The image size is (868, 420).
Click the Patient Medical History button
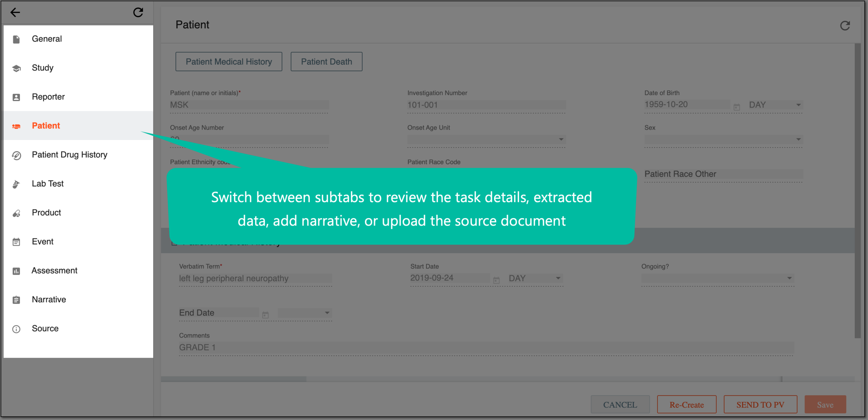tap(229, 61)
